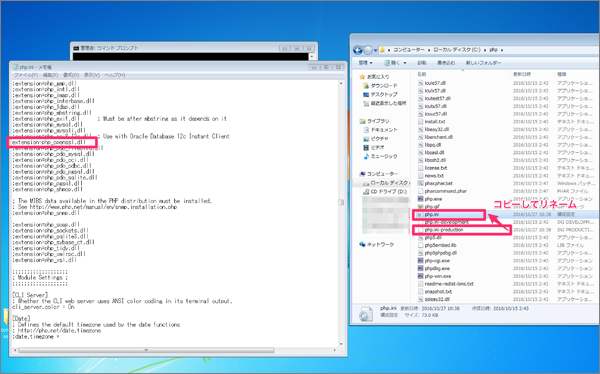Click cli_server.color = On line in Notepad
The height and width of the screenshot is (374, 600).
click(x=43, y=307)
